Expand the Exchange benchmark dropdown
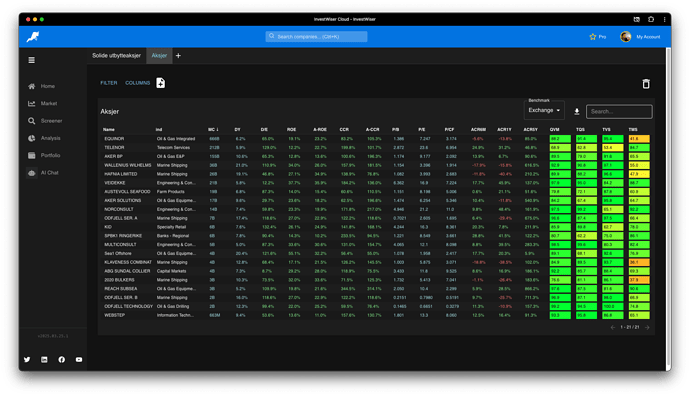690x396 pixels. click(544, 110)
